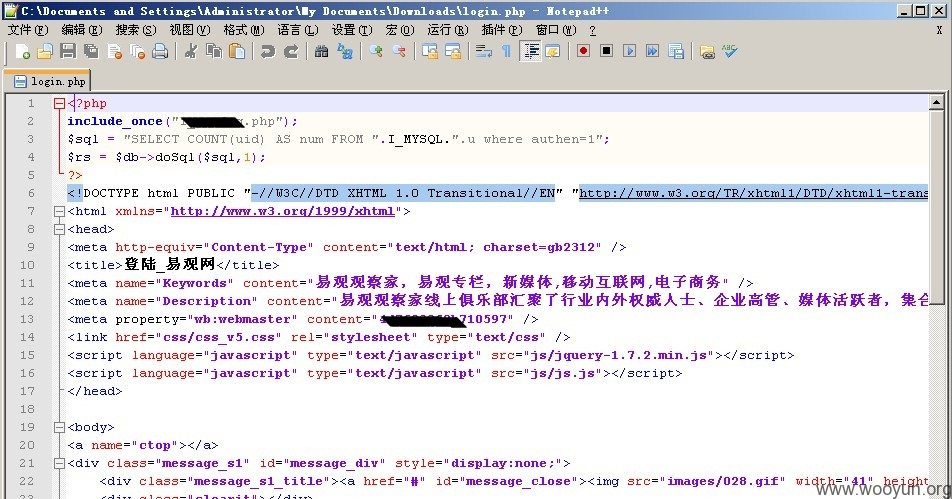Create a new file with the New icon

click(22, 52)
